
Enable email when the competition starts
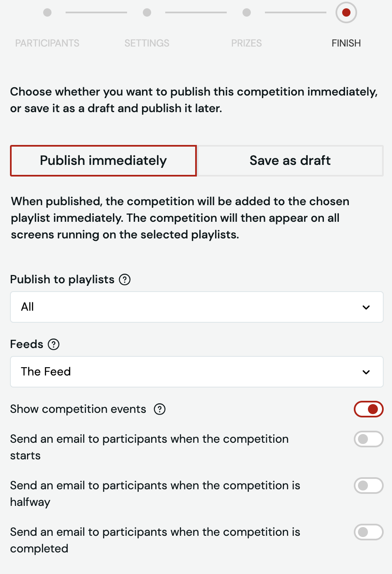coord(368,439)
